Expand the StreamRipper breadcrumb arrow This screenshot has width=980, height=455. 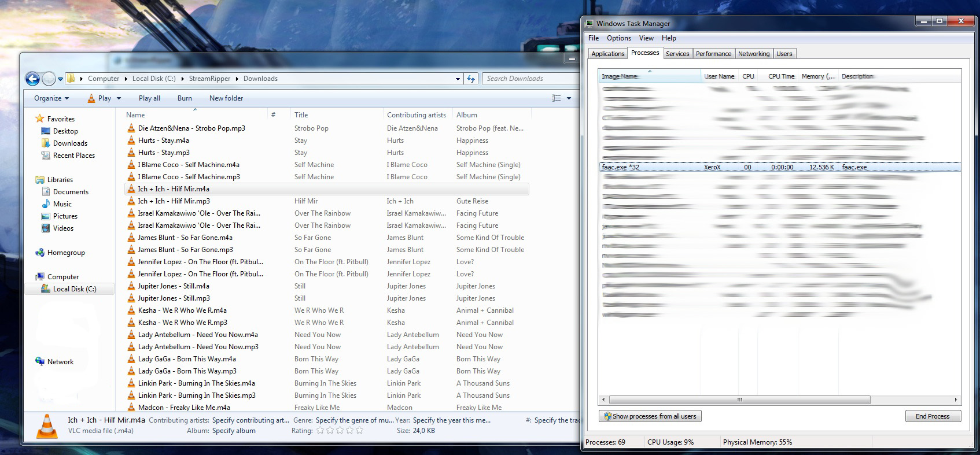(237, 79)
